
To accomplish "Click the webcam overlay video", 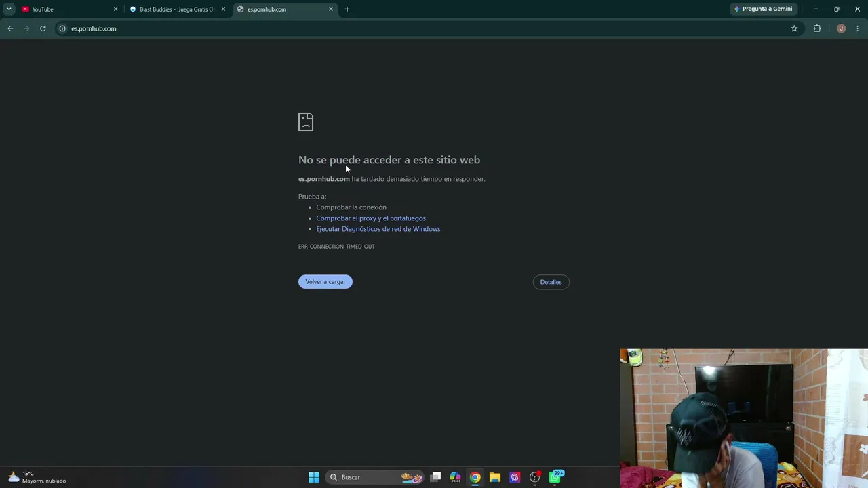I will [x=744, y=418].
